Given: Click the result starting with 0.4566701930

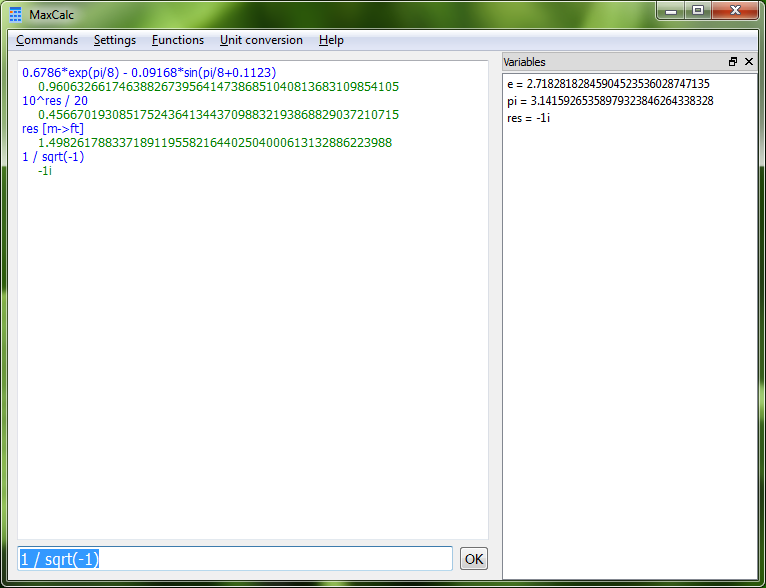Looking at the screenshot, I should pos(218,115).
